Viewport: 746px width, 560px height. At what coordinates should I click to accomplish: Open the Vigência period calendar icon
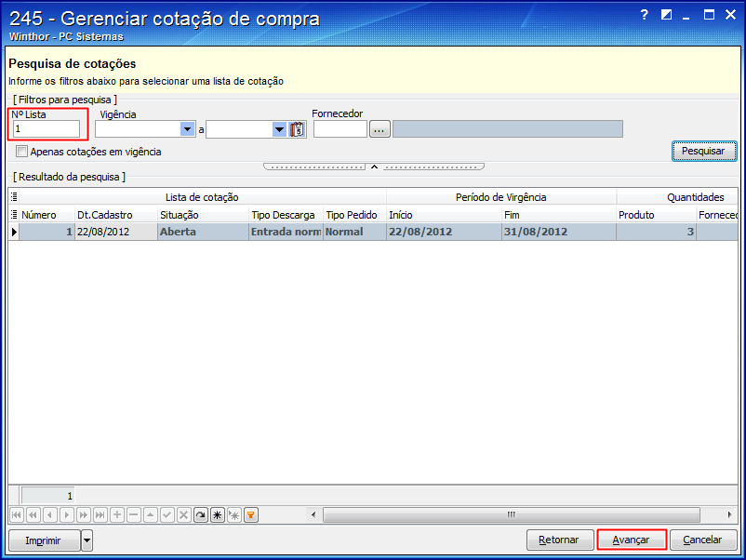pos(297,129)
